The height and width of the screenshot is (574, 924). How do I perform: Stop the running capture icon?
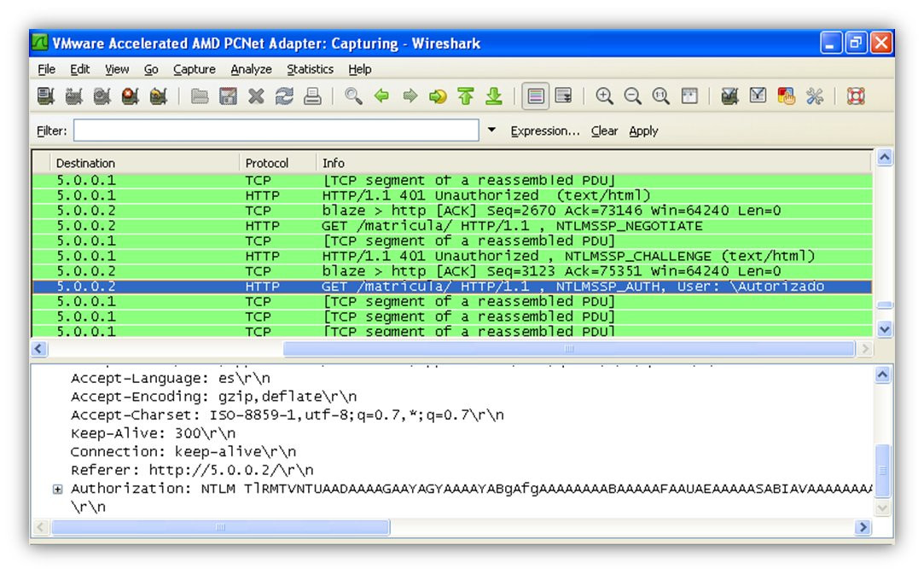click(131, 96)
